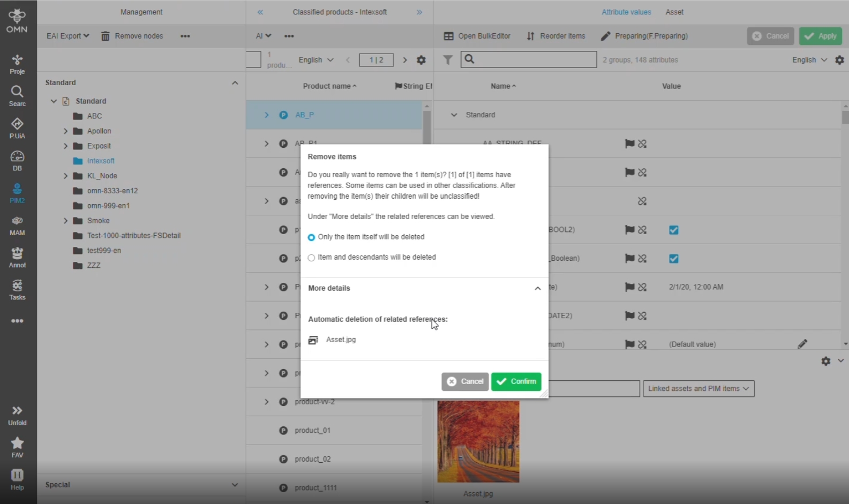Uncheck the first checked Boolean value checkbox
This screenshot has height=504, width=849.
tap(673, 230)
